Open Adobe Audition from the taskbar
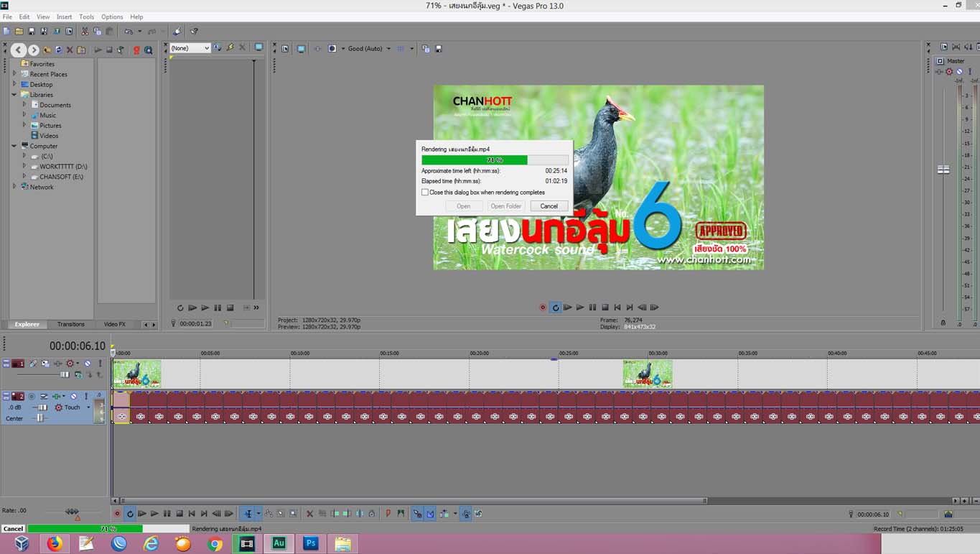Screen dimensions: 980x554 click(279, 543)
